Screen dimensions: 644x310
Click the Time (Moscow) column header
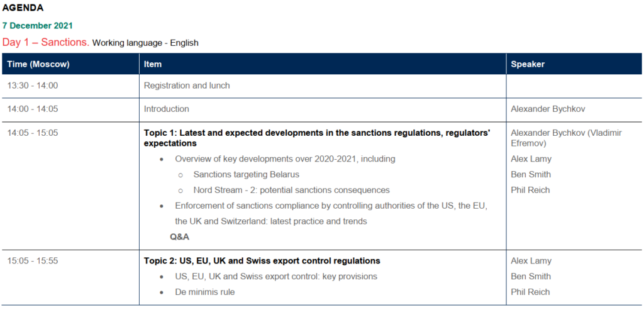tap(38, 65)
